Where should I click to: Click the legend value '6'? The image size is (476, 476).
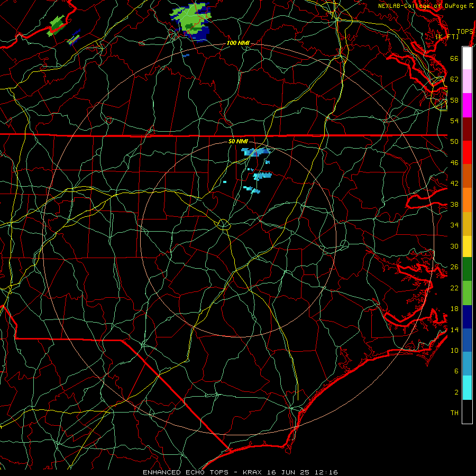[x=456, y=371]
